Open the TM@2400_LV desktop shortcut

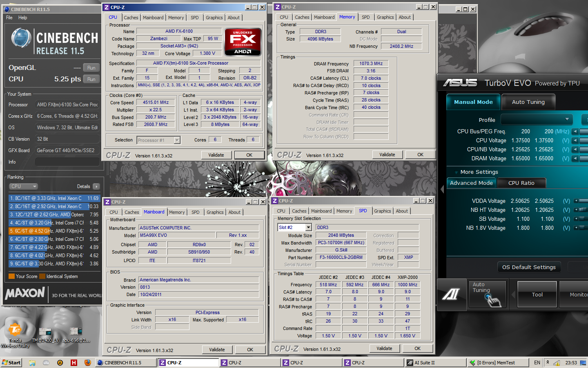45,334
